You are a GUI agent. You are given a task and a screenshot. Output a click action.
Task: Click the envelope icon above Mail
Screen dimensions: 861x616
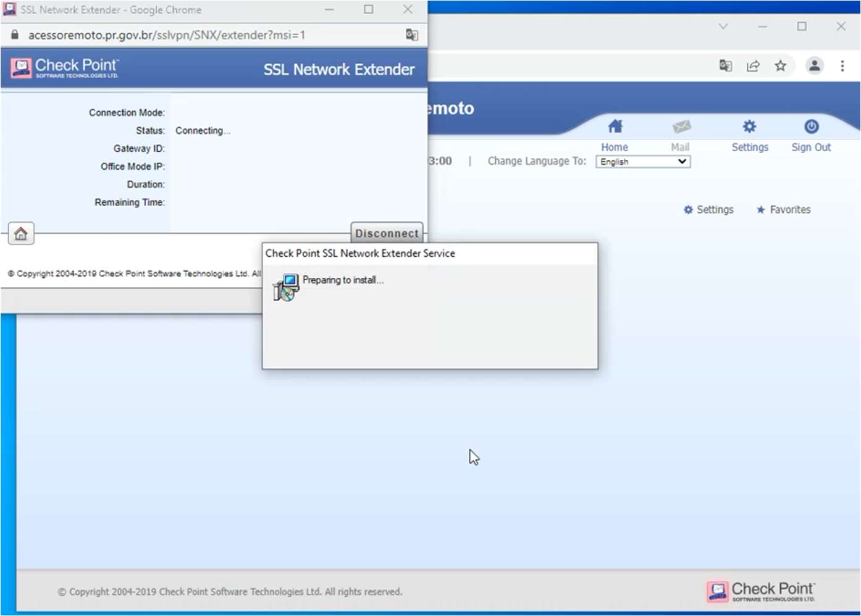point(681,127)
